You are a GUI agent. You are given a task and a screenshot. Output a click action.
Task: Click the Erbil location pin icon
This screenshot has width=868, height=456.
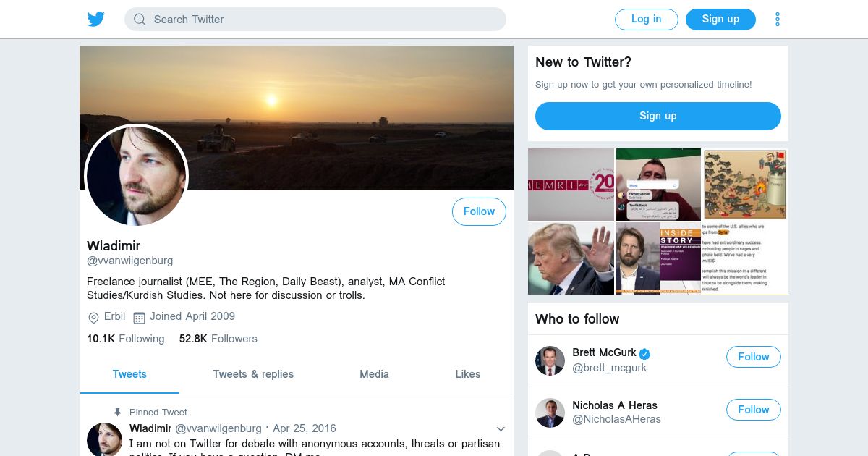[93, 317]
